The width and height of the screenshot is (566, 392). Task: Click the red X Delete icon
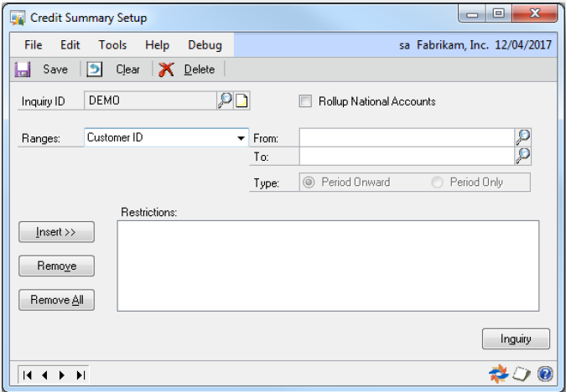pos(166,70)
